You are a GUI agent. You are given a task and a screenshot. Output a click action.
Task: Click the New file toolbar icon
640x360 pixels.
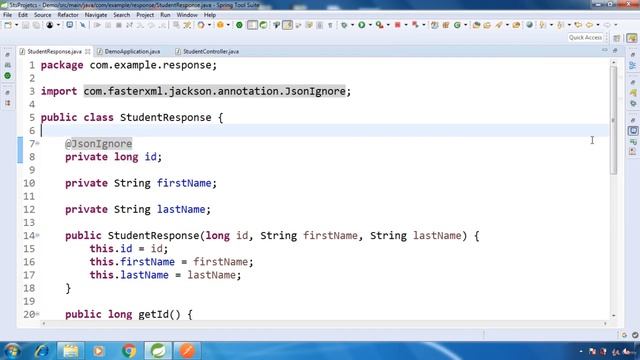pyautogui.click(x=8, y=25)
